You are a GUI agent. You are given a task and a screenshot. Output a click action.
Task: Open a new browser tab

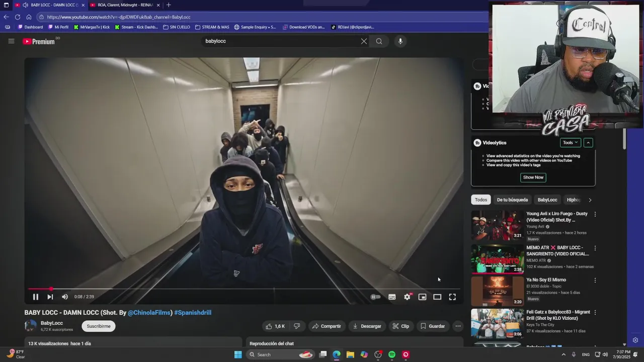pyautogui.click(x=169, y=5)
